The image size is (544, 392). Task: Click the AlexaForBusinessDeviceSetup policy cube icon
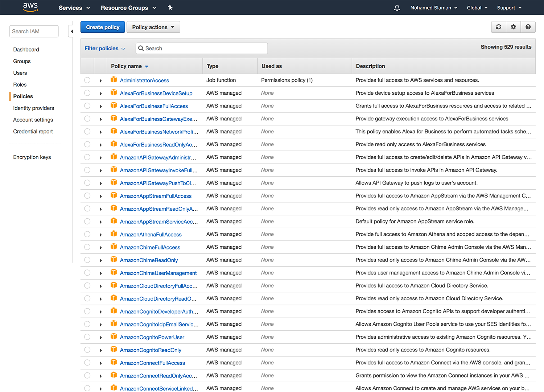114,92
